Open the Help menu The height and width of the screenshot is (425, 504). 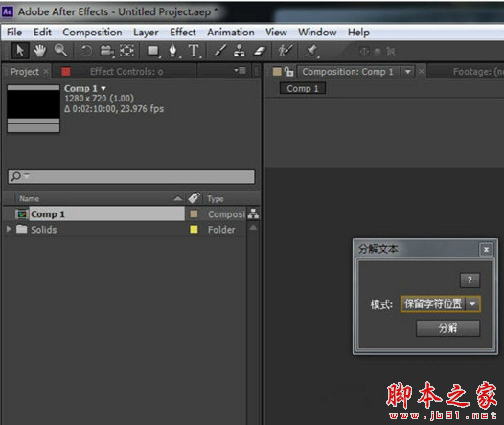358,33
